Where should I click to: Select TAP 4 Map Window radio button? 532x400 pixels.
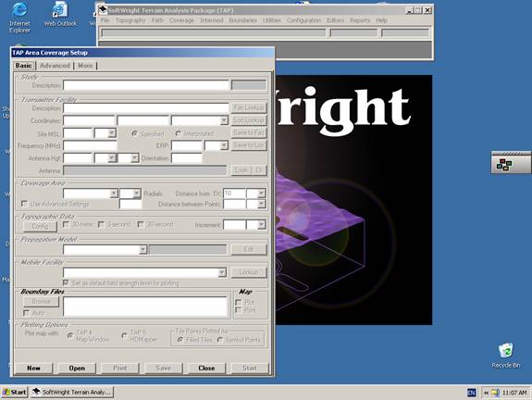pos(70,336)
